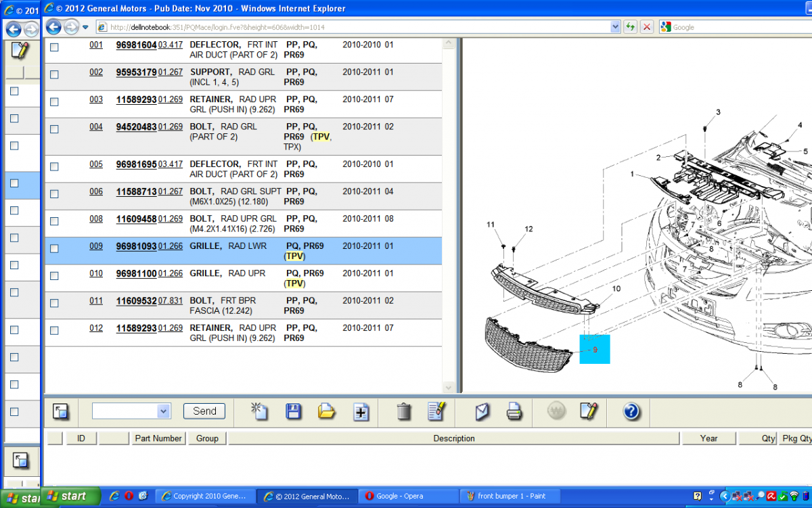The image size is (812, 508).
Task: Check the box for part 96981093 GRILLE RAD LWR
Action: tap(54, 248)
